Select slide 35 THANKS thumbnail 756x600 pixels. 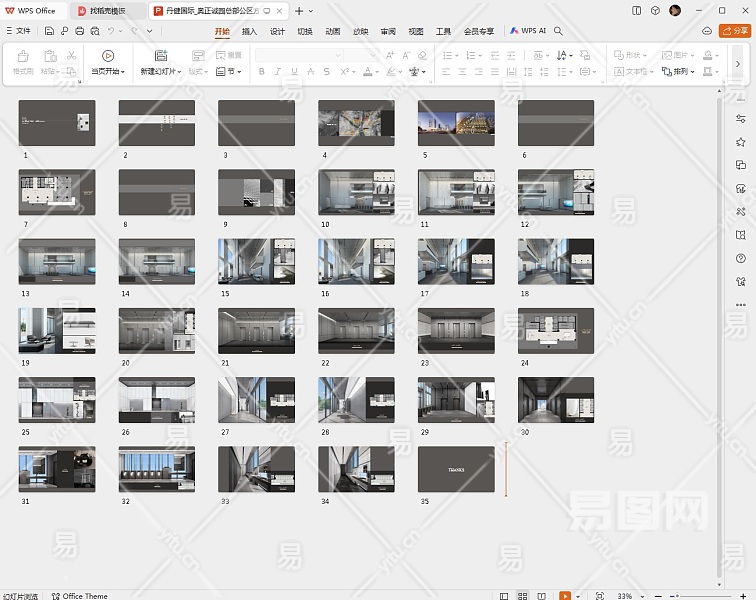coord(456,469)
